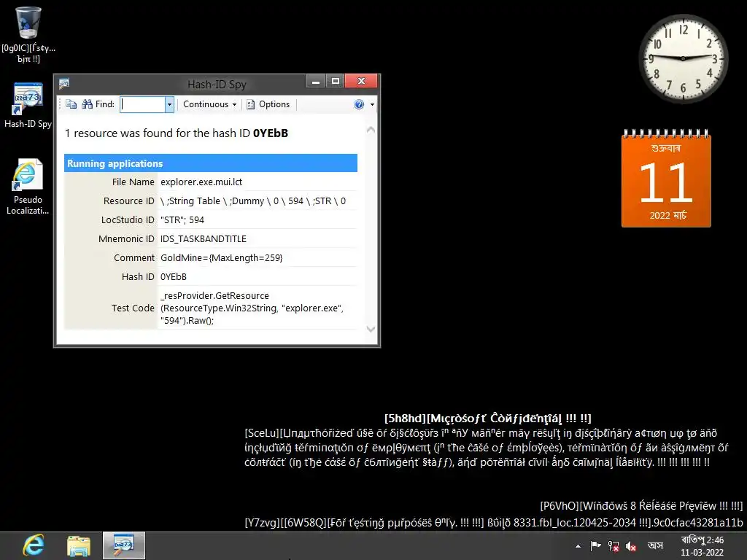The height and width of the screenshot is (560, 747).
Task: Select the Pseudo Localization desktop shortcut
Action: pos(28,186)
